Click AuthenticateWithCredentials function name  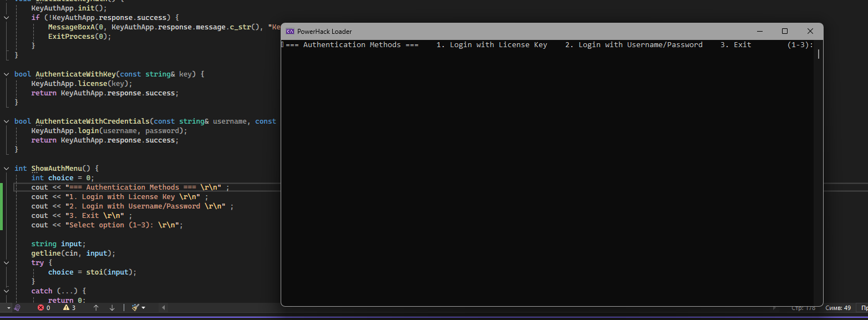click(92, 121)
